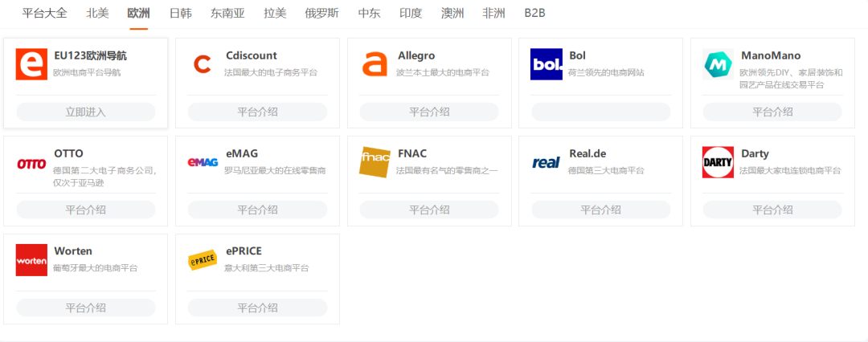Switch to the 拉美 tab
Image resolution: width=868 pixels, height=342 pixels.
tap(275, 14)
